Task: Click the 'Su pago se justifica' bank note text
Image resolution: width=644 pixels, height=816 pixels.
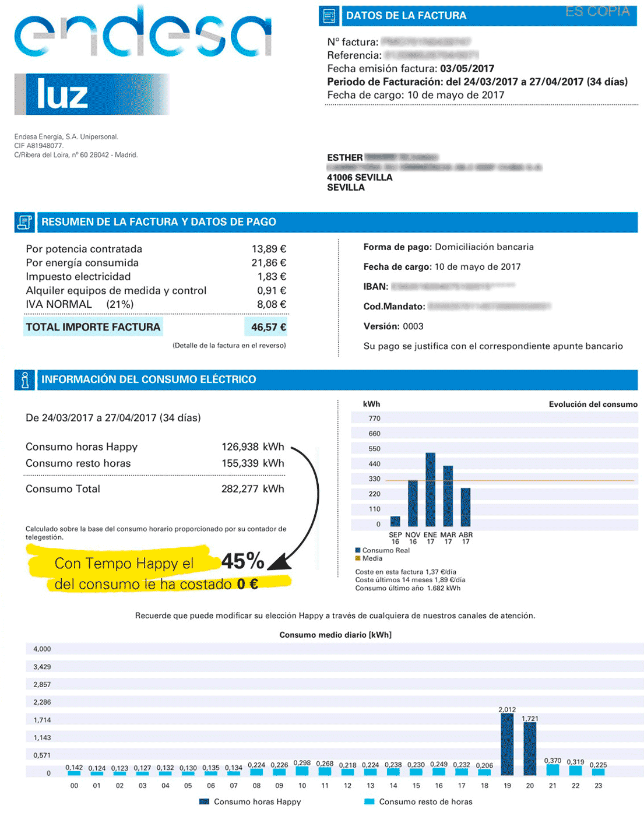Action: 493,346
